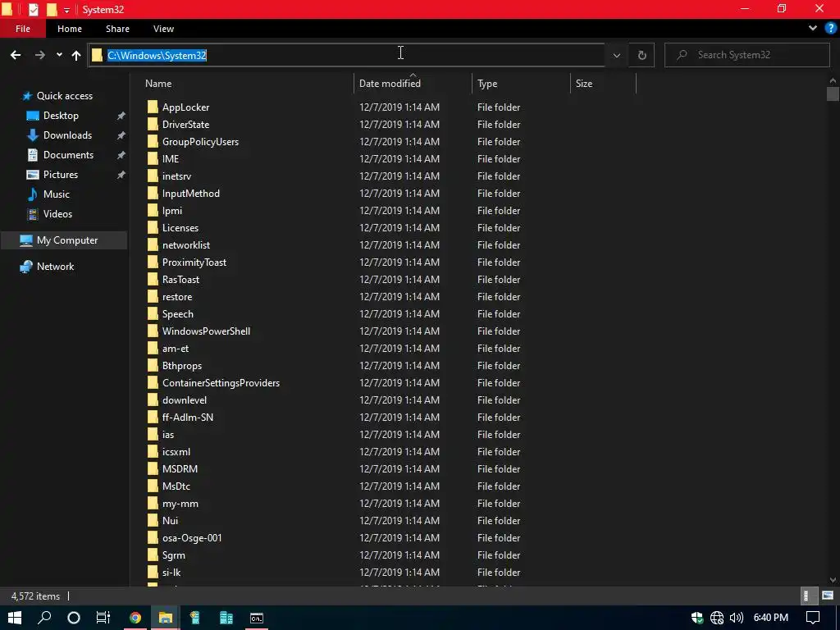Open Task View on taskbar

[x=103, y=618]
